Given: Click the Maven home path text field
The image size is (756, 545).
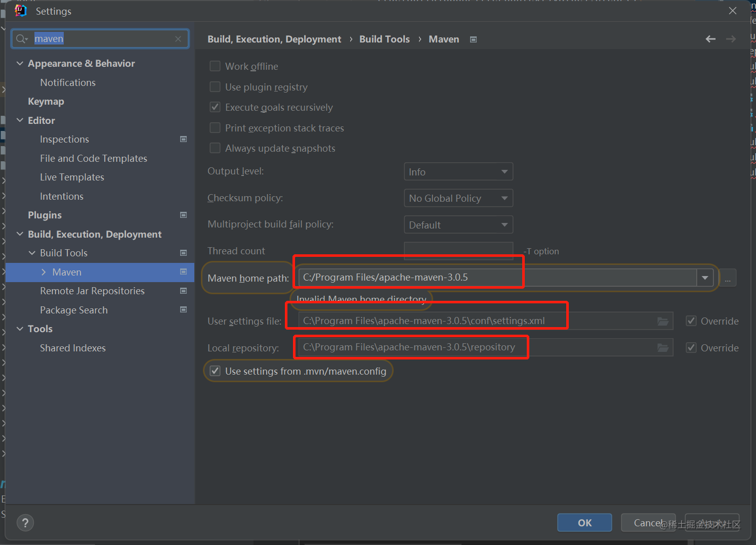Looking at the screenshot, I should click(498, 278).
